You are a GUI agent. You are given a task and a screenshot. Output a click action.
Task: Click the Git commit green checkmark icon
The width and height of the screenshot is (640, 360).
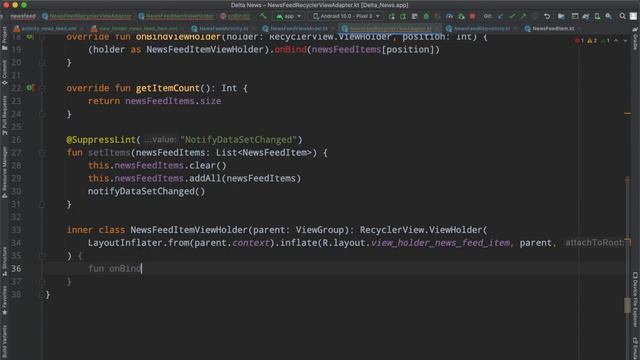coord(512,16)
